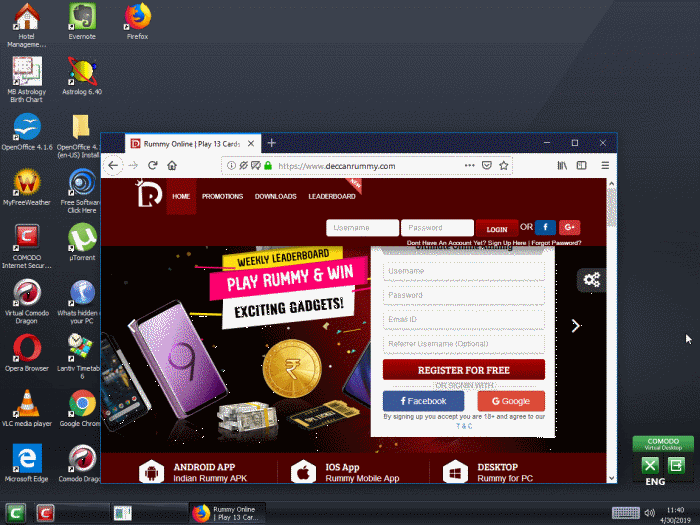Screen dimensions: 700x525
Task: Open the PROMOTIONS navigation item
Action: click(222, 196)
